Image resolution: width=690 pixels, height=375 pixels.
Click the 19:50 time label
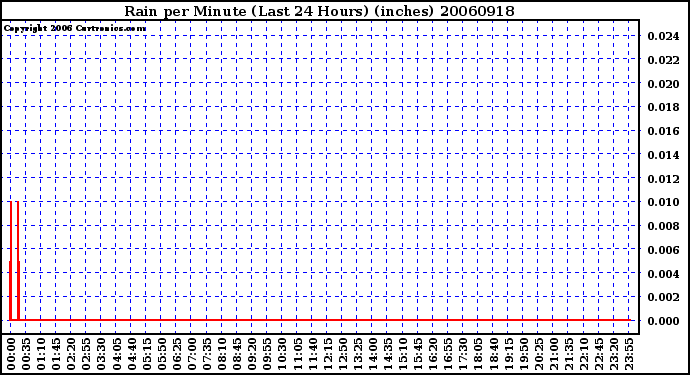click(x=523, y=354)
